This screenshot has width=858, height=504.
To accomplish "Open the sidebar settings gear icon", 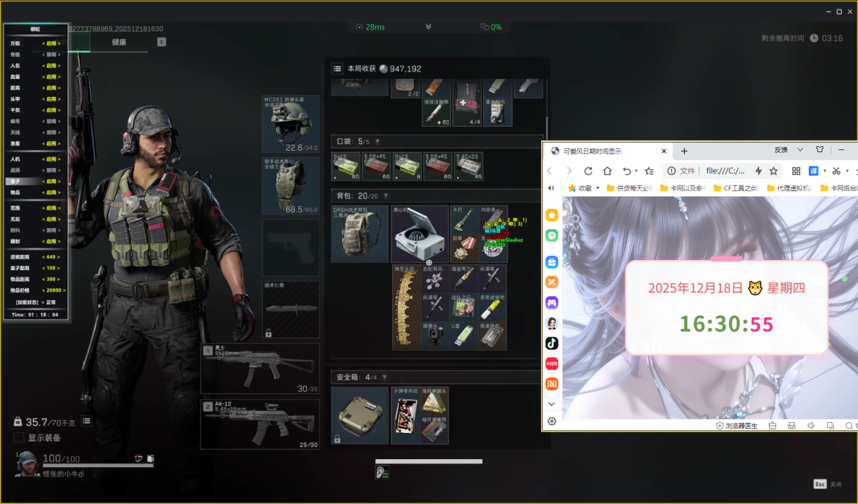I will point(552,421).
